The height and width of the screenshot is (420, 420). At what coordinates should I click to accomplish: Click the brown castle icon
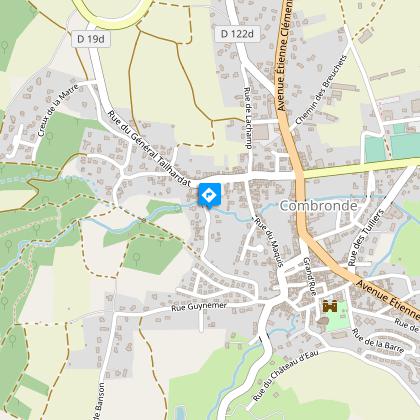pos(330,306)
